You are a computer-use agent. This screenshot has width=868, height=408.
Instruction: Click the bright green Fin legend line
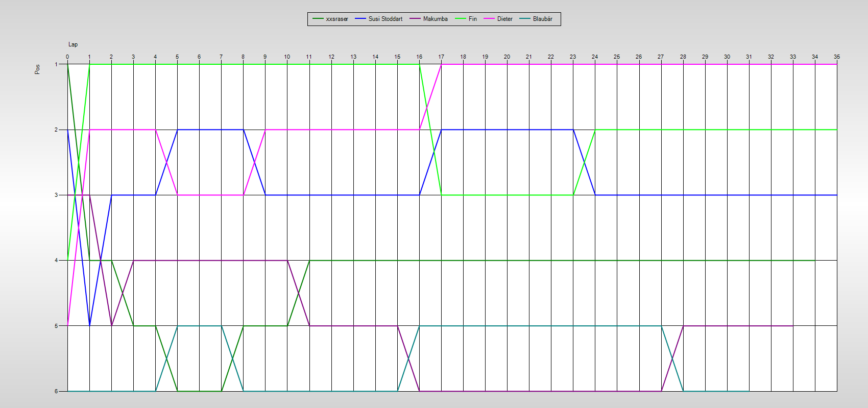point(461,19)
